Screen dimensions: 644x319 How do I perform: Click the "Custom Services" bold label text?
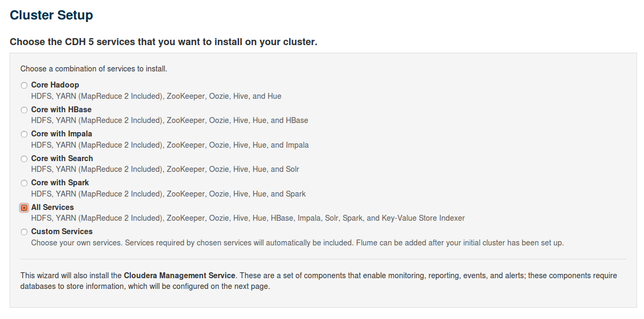62,231
